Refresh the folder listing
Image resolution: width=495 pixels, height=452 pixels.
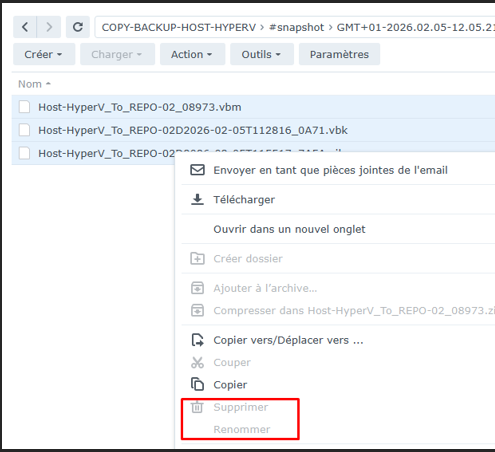click(x=78, y=27)
